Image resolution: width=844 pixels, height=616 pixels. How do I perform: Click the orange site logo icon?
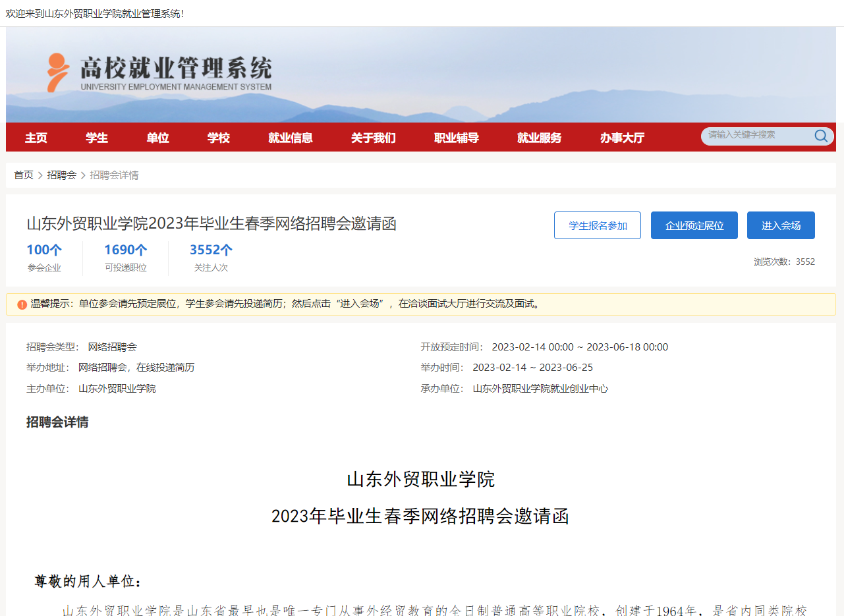click(57, 72)
